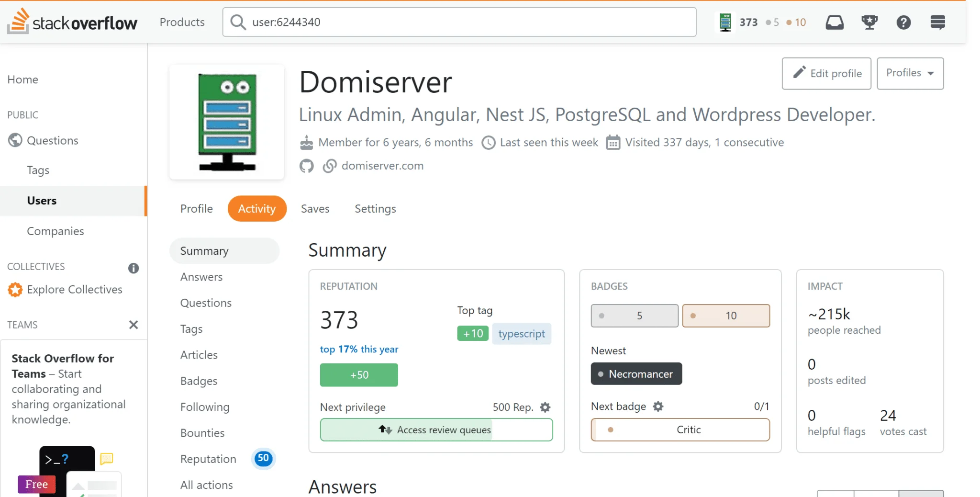Open the achievements trophy icon
Image resolution: width=980 pixels, height=497 pixels.
click(x=869, y=23)
